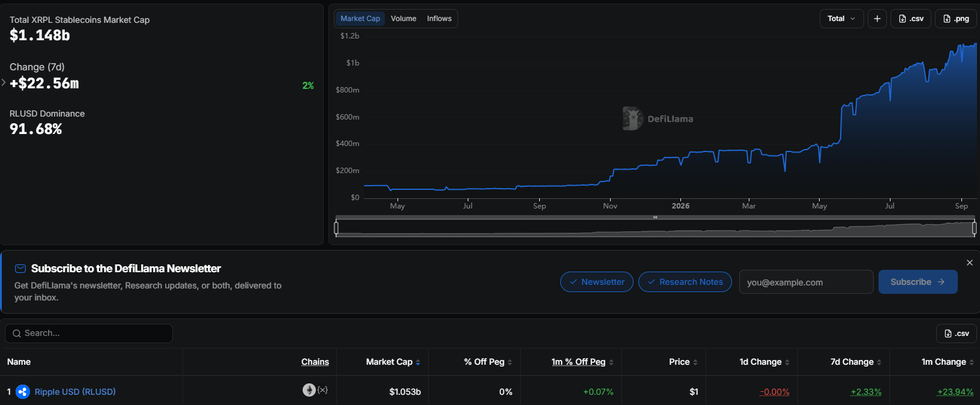Viewport: 980px width, 405px height.
Task: Click the email address input field
Action: pos(806,282)
